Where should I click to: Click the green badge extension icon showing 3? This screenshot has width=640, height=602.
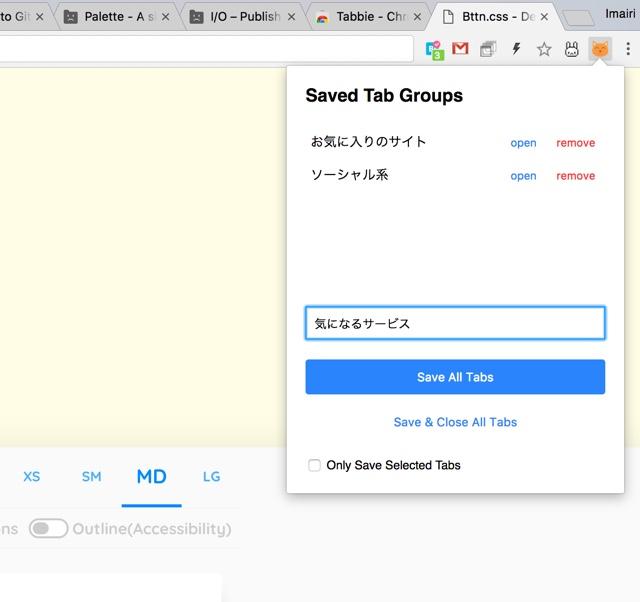tap(434, 50)
